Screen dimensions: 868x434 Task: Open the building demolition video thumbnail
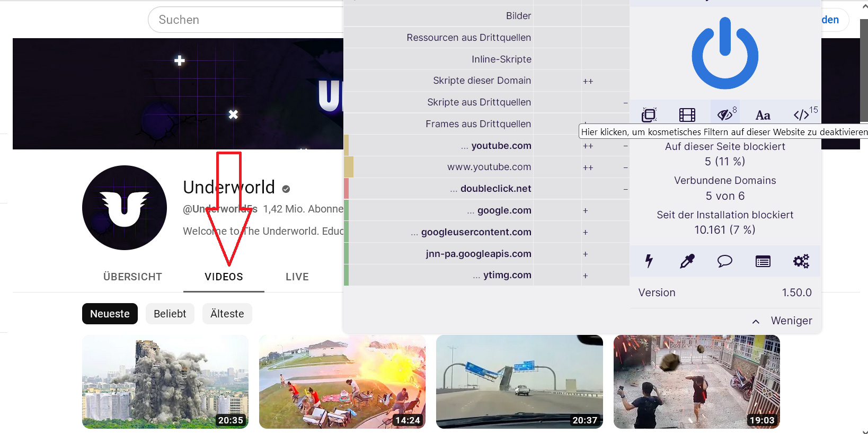coord(165,382)
